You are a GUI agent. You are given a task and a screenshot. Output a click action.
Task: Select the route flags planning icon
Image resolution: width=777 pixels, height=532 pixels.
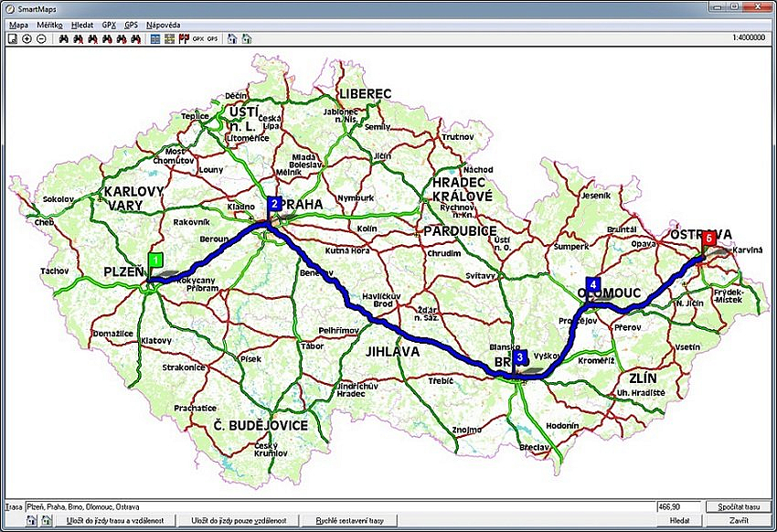(x=185, y=39)
